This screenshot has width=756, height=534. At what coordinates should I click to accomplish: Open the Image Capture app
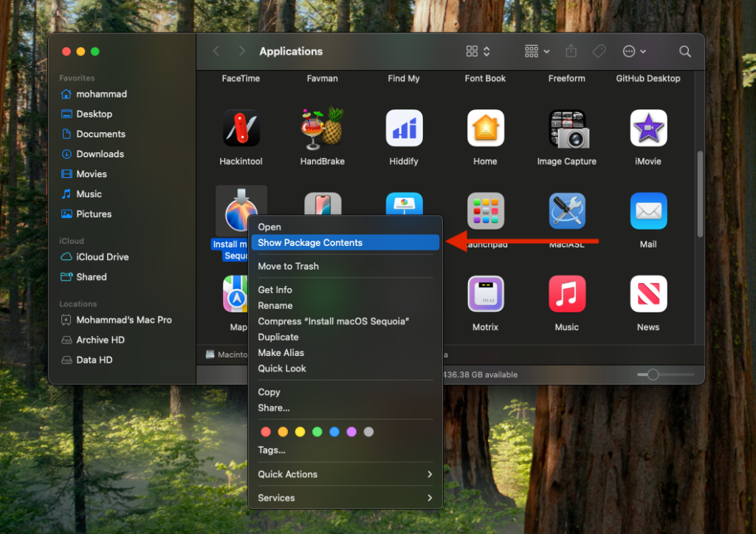pos(566,129)
